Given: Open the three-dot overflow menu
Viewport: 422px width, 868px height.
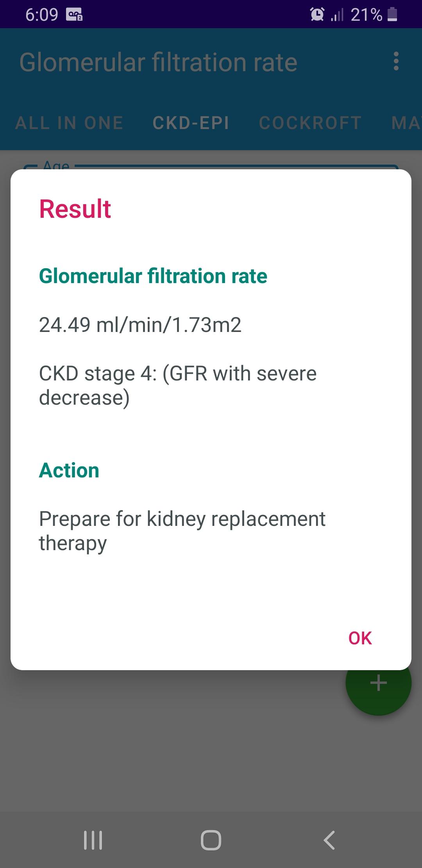Looking at the screenshot, I should (x=396, y=61).
